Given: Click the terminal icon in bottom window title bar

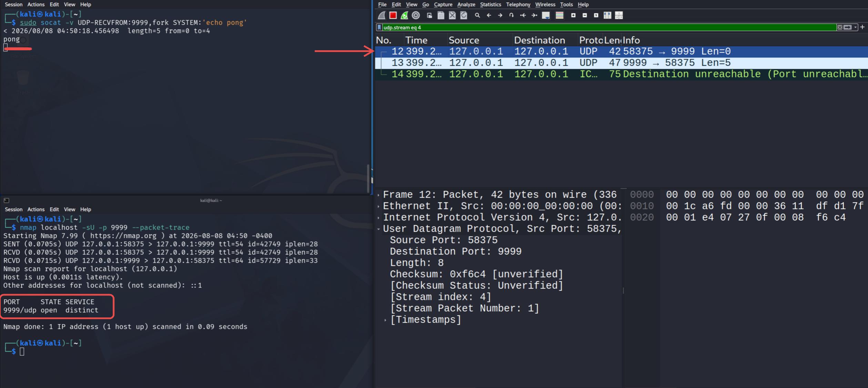Looking at the screenshot, I should (6, 200).
